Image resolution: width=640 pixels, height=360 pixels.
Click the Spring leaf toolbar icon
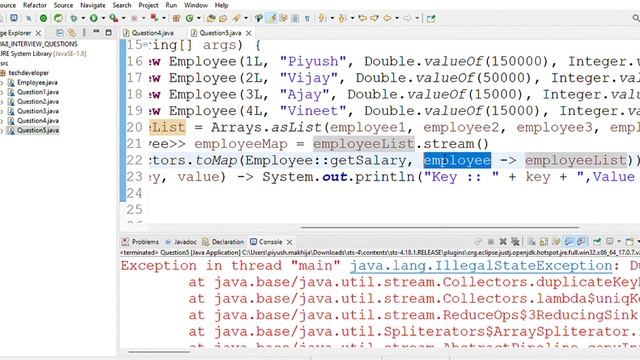click(x=58, y=18)
